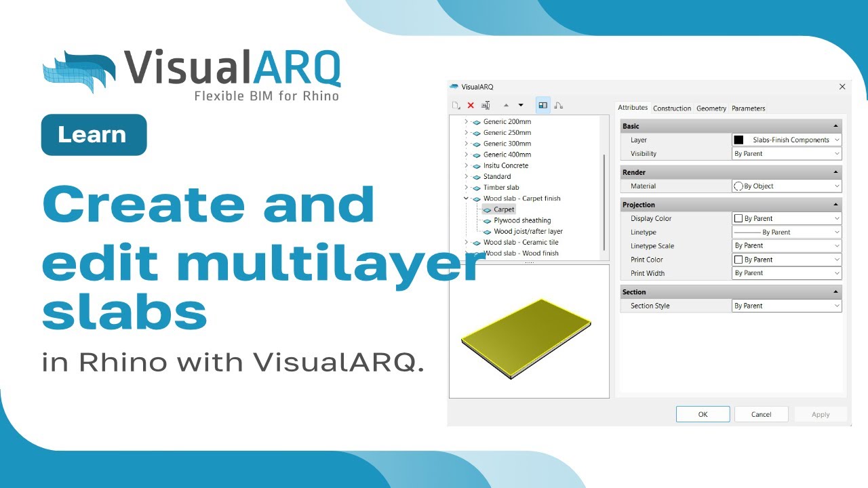The height and width of the screenshot is (488, 868).
Task: Click the black Layer color swatch
Action: (x=738, y=140)
